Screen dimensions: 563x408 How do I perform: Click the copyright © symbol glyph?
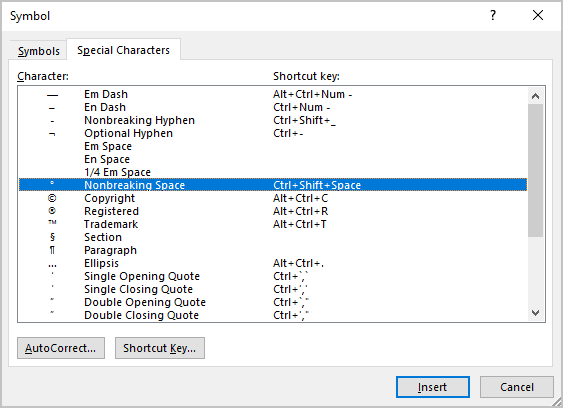pyautogui.click(x=52, y=198)
